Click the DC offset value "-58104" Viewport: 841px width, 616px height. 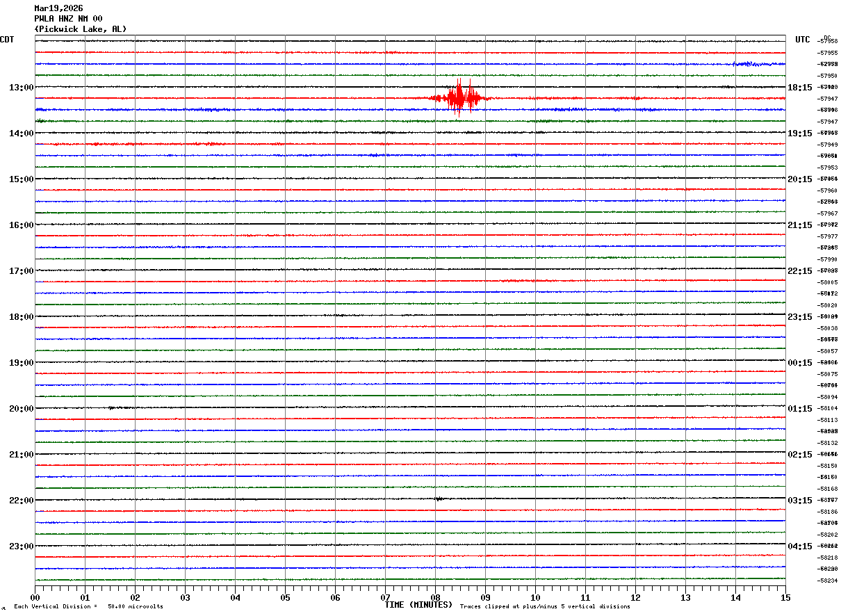(828, 409)
